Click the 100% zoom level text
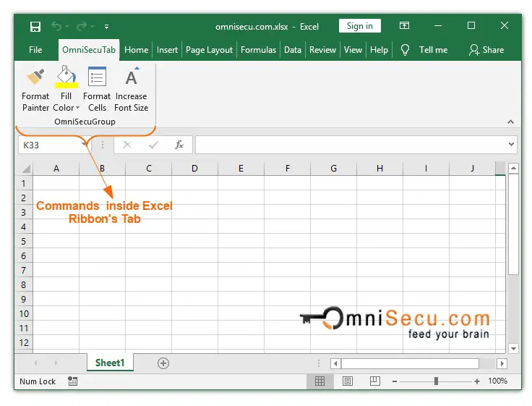The width and height of the screenshot is (532, 406). 498,381
